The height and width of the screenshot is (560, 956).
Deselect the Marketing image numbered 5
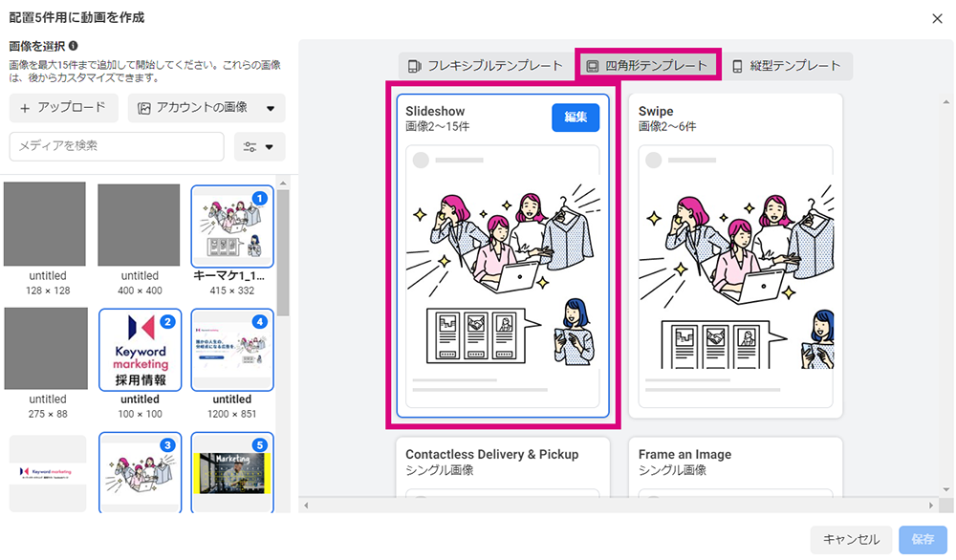[231, 473]
